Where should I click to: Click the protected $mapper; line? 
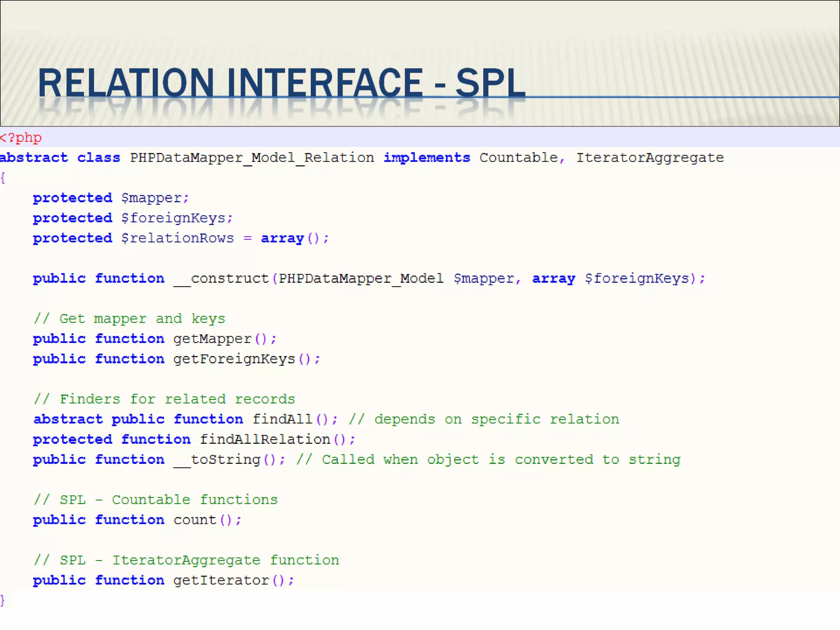(x=111, y=198)
